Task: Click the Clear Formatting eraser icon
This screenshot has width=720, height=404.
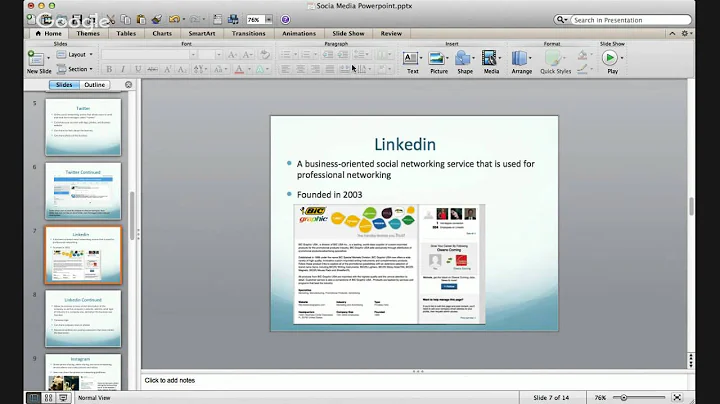Action: [x=264, y=54]
